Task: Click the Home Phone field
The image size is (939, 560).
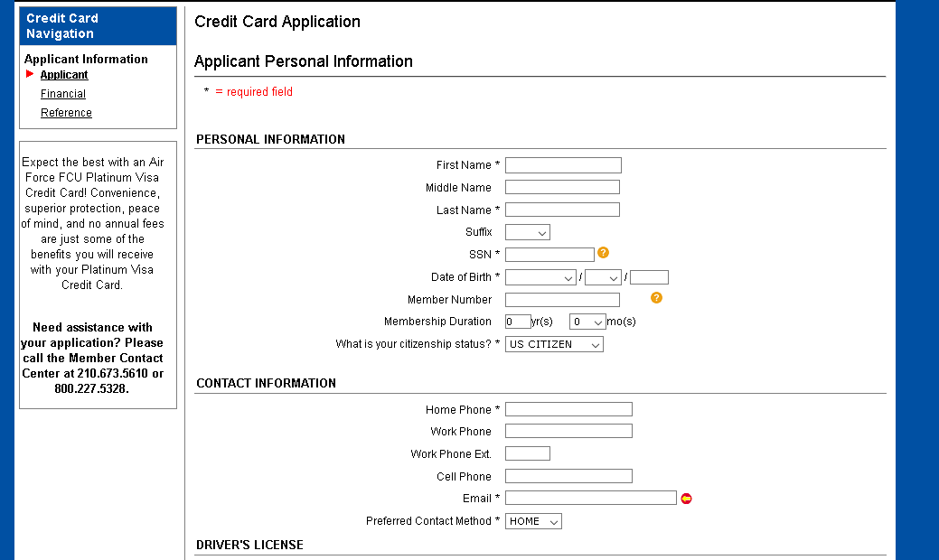Action: coord(568,408)
